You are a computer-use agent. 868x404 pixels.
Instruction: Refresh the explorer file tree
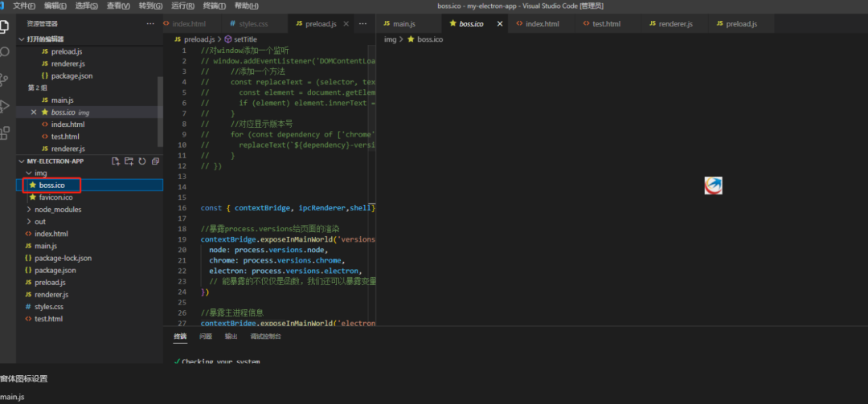(142, 161)
